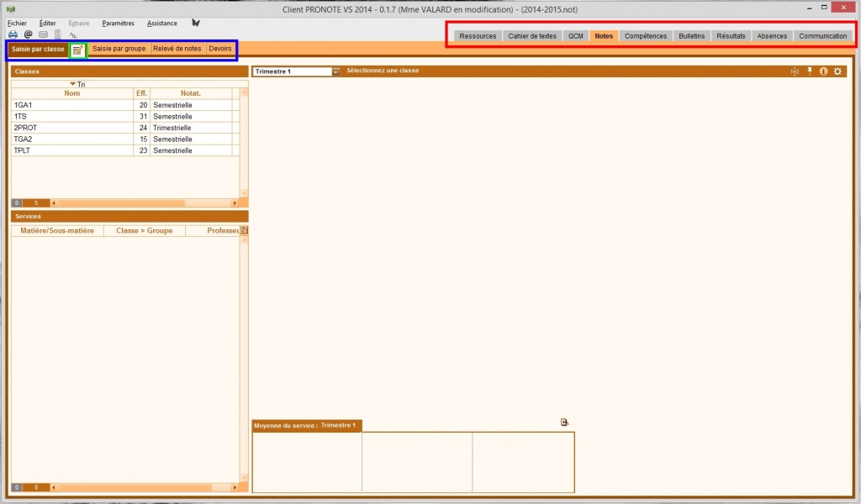Open the Fichier menu
Viewport: 861px width, 504px height.
click(x=17, y=24)
